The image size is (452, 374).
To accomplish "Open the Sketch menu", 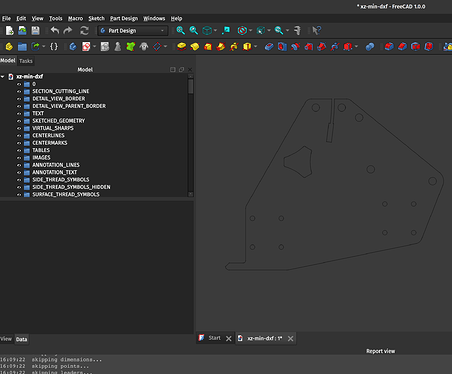I will pos(96,18).
